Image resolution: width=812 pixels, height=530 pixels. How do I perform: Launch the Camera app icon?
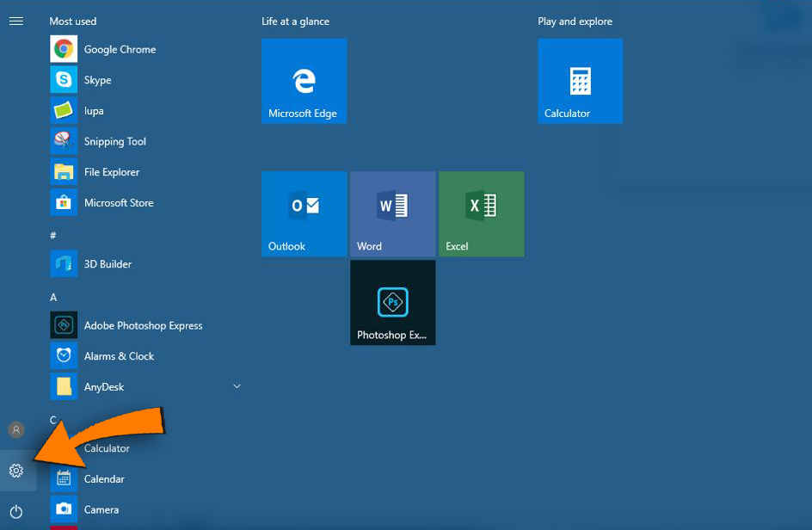pyautogui.click(x=64, y=509)
